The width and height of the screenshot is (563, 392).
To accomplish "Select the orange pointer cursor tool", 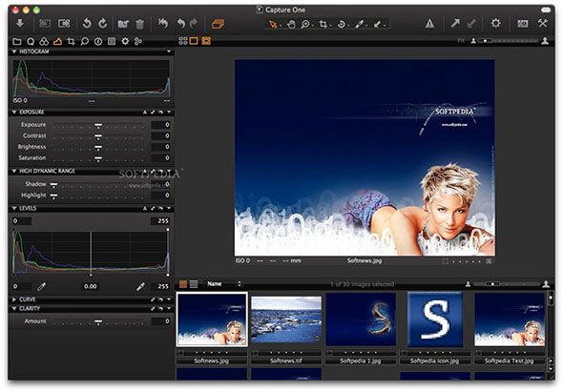I will point(273,24).
